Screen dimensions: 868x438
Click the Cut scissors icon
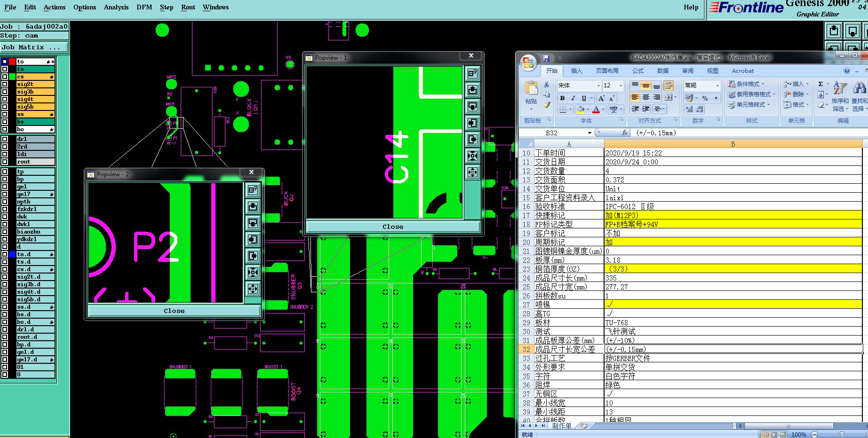point(546,85)
